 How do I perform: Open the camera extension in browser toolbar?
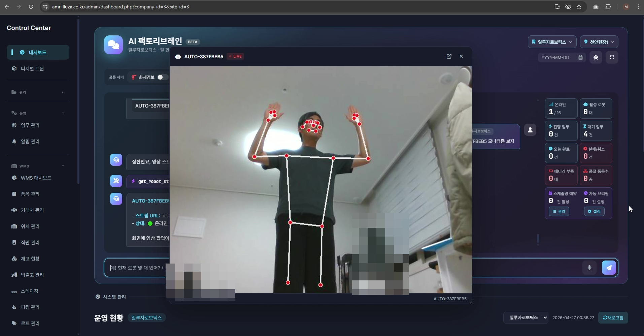click(596, 7)
